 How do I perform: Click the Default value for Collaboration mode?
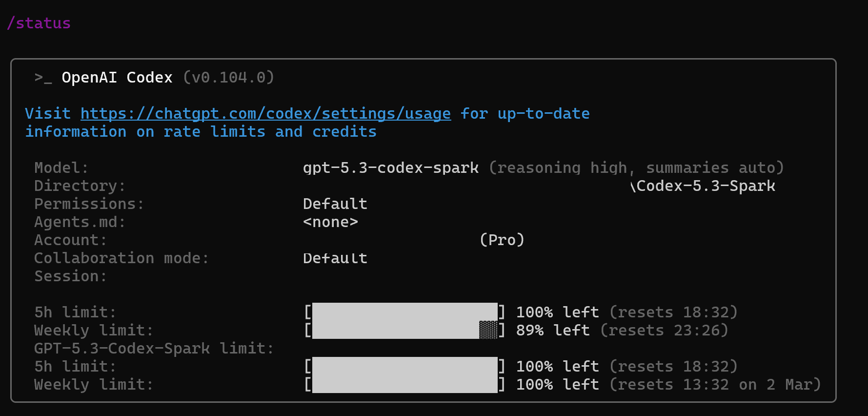[335, 258]
